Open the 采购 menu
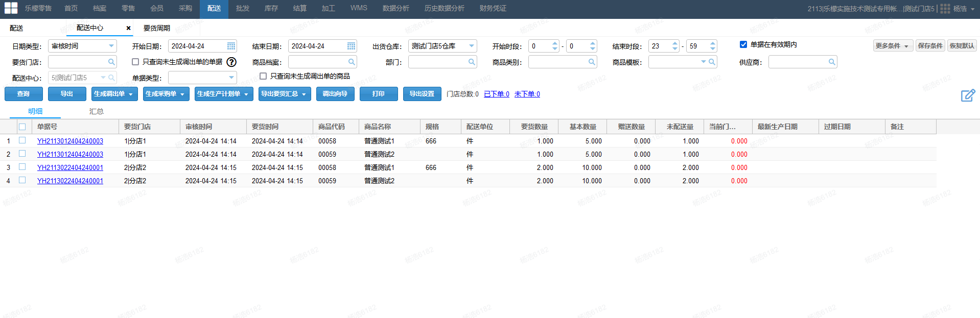Image resolution: width=980 pixels, height=318 pixels. pos(185,8)
